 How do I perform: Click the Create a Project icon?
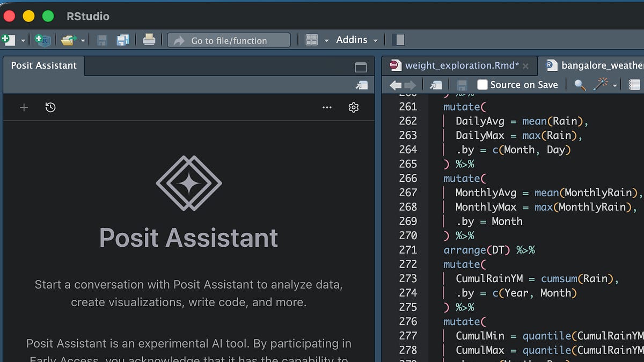coord(42,40)
